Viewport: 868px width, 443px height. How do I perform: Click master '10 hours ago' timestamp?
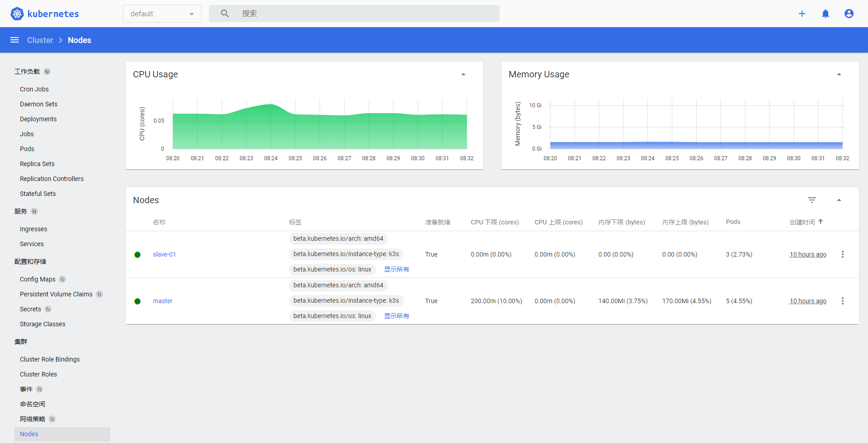tap(808, 301)
